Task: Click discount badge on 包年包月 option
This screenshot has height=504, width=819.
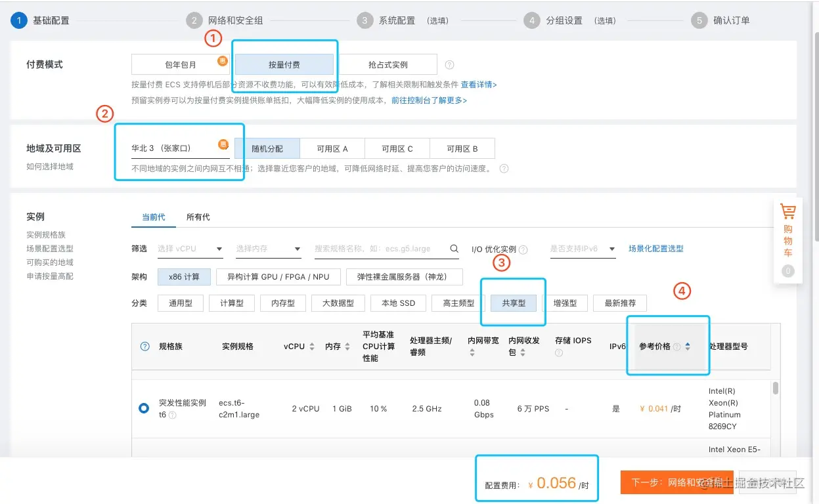Action: pos(222,61)
